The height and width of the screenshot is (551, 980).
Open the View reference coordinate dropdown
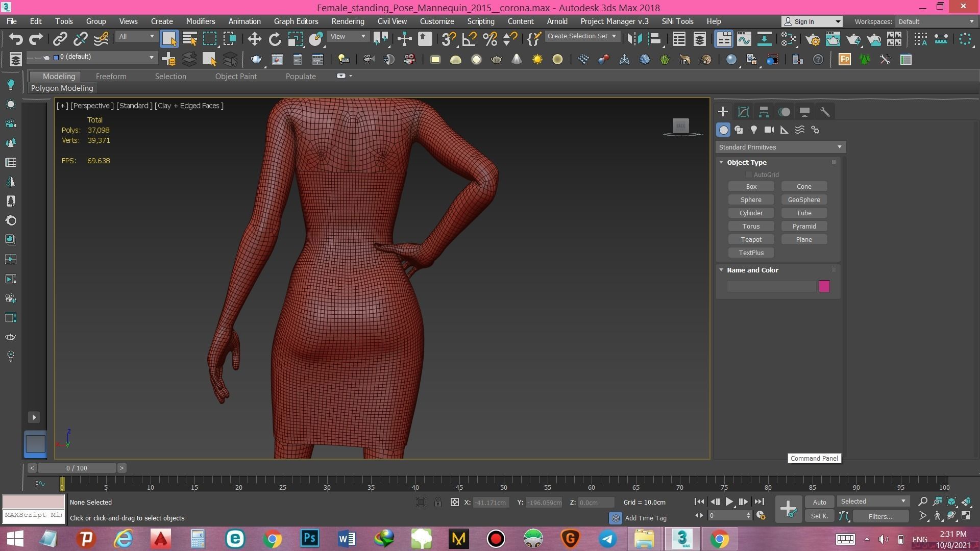pyautogui.click(x=348, y=37)
